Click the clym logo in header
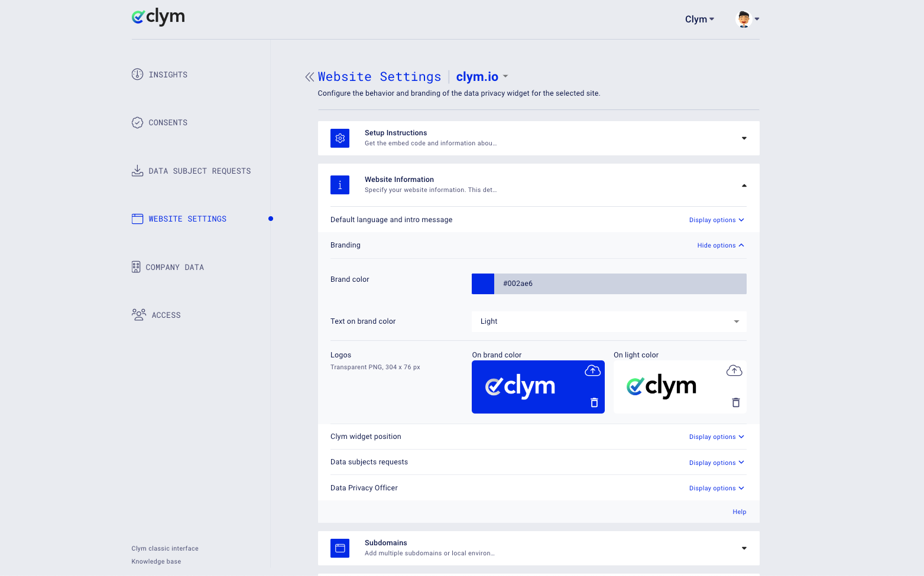Viewport: 924px width, 576px height. [158, 17]
